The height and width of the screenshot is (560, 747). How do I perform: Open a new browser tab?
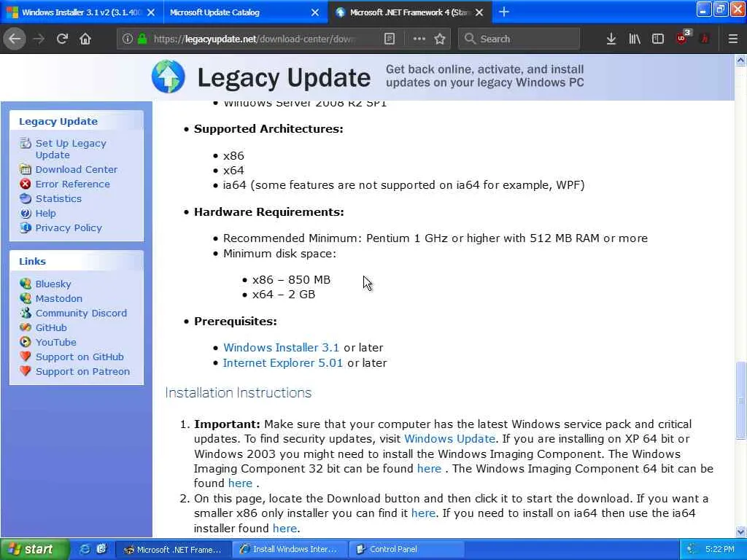pyautogui.click(x=504, y=12)
